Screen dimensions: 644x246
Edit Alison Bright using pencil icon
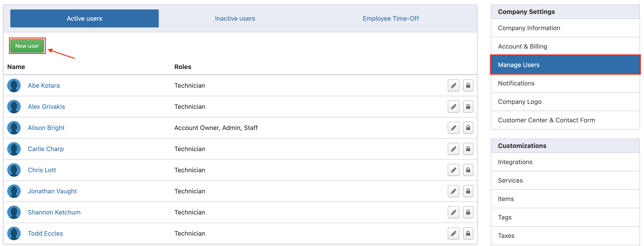pyautogui.click(x=453, y=128)
